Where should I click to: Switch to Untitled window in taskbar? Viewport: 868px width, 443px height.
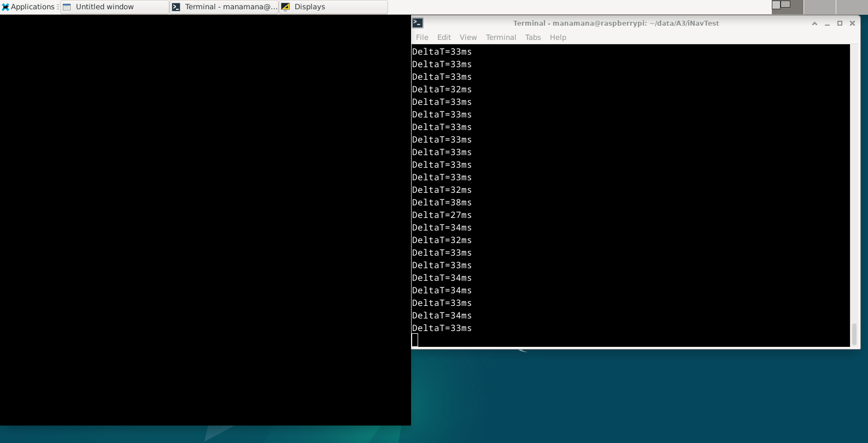point(114,7)
